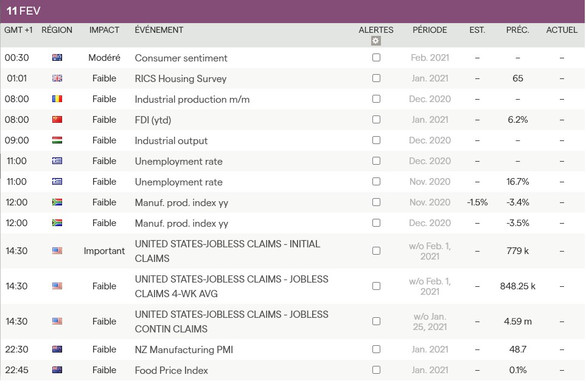The width and height of the screenshot is (586, 392).
Task: Click the EST. column header
Action: click(x=477, y=30)
